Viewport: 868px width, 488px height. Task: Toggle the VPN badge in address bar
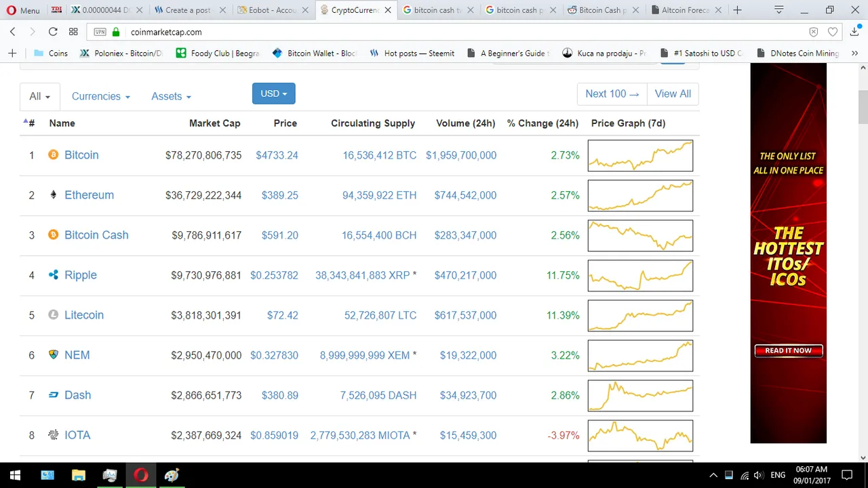pos(100,32)
